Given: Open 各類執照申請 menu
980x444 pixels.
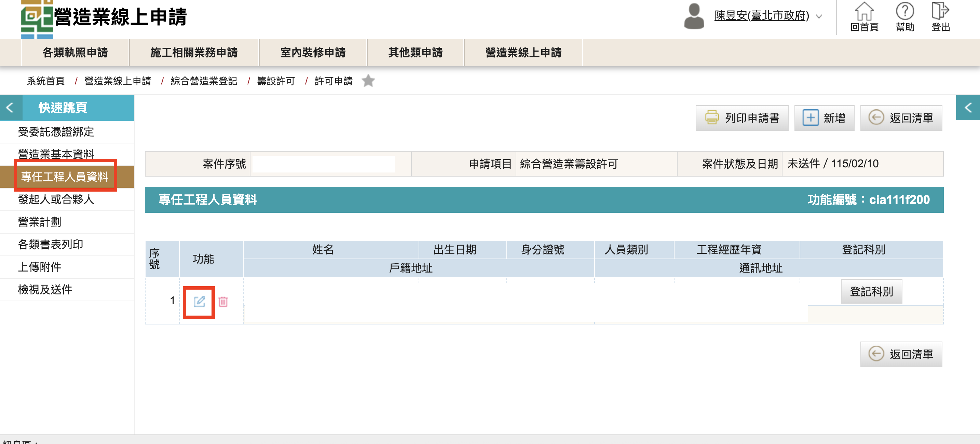Looking at the screenshot, I should (75, 53).
